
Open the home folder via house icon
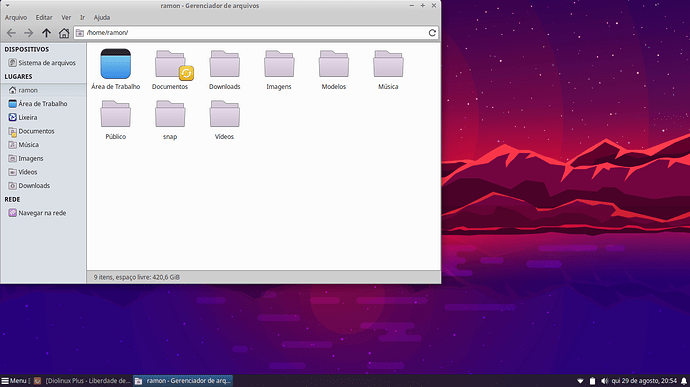click(x=64, y=33)
